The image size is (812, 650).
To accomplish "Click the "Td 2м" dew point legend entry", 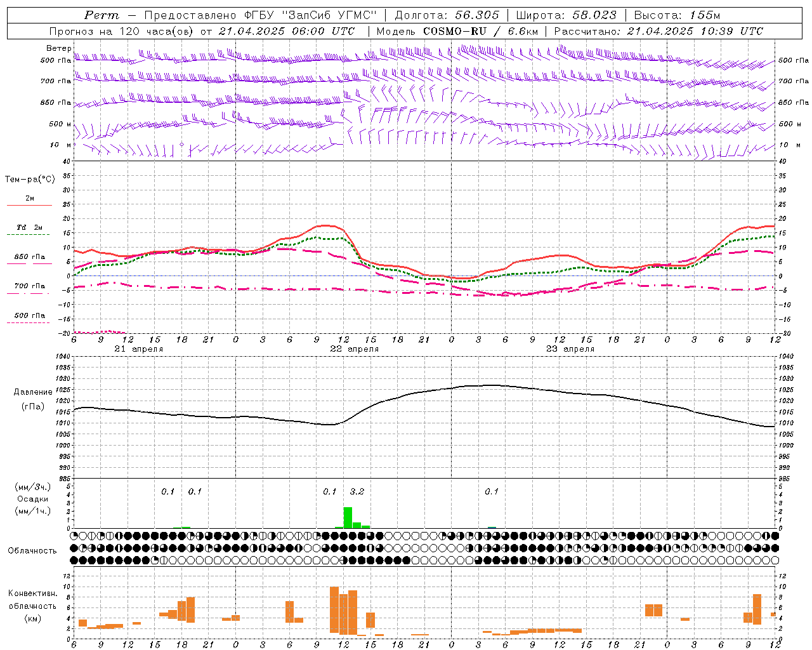I will pyautogui.click(x=29, y=227).
